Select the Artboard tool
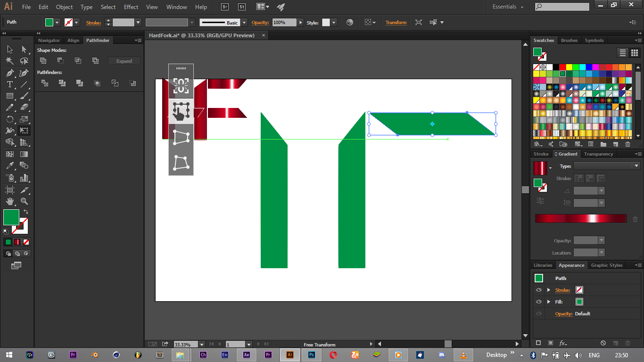Viewport: 644px width, 362px height. click(x=10, y=189)
